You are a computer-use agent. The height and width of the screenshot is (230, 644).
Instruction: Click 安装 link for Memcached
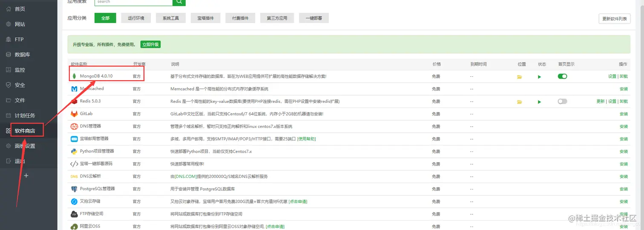(624, 89)
